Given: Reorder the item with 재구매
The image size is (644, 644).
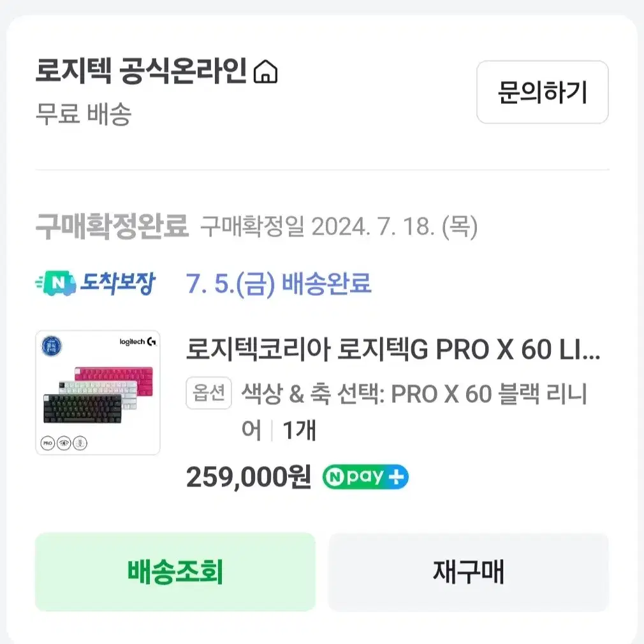Looking at the screenshot, I should tap(468, 572).
